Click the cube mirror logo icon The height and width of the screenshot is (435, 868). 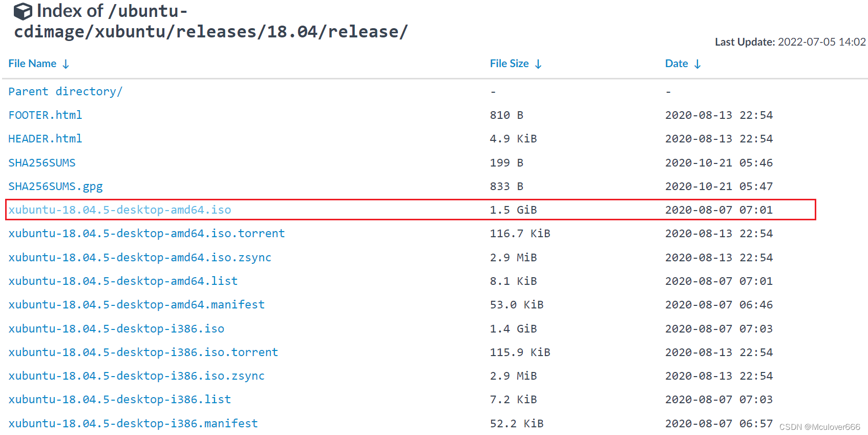pyautogui.click(x=23, y=11)
